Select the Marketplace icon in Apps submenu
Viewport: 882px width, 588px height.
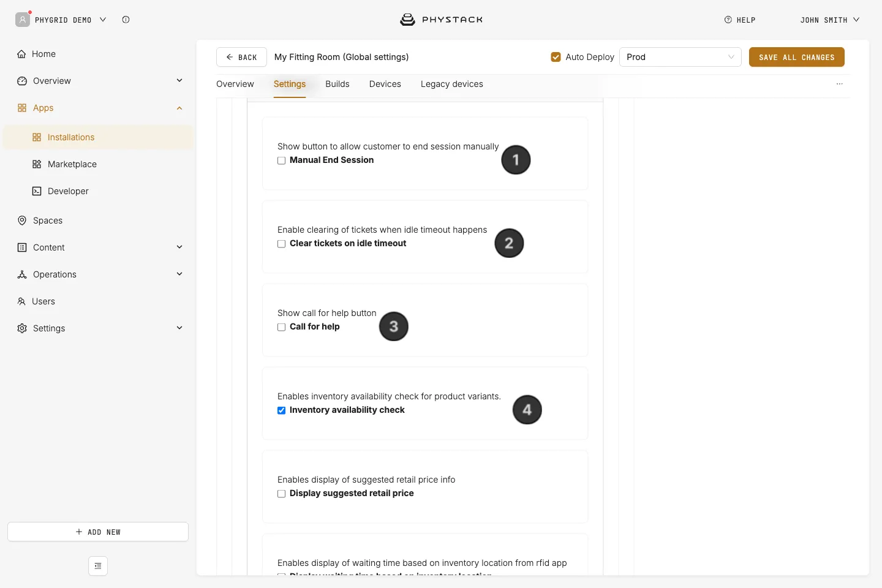pos(37,164)
